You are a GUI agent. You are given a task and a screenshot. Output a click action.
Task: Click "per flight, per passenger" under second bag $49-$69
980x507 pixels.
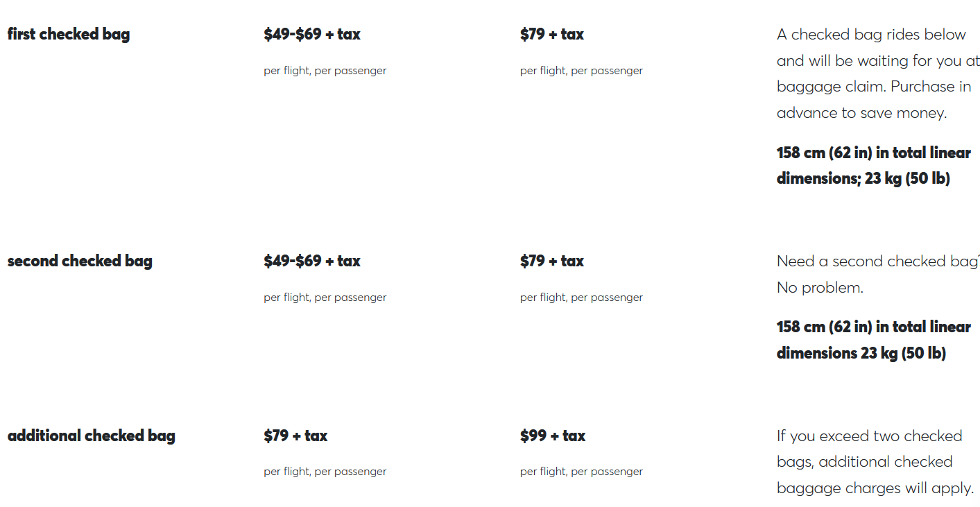coord(325,298)
